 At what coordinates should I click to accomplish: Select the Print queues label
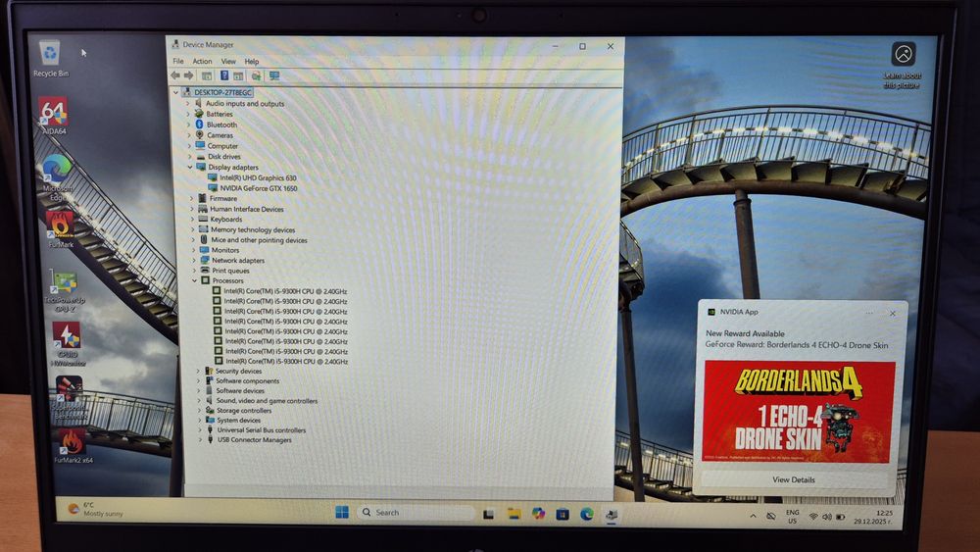pyautogui.click(x=230, y=271)
